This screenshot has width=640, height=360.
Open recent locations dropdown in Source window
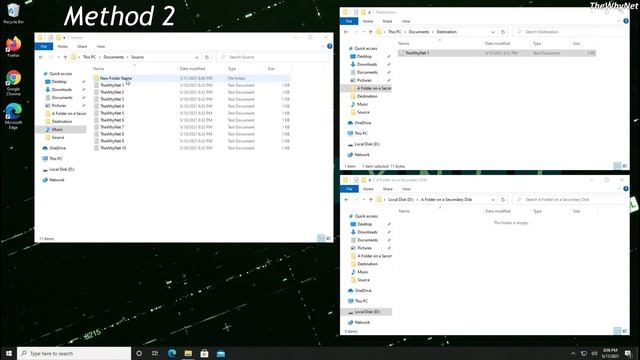(58, 57)
